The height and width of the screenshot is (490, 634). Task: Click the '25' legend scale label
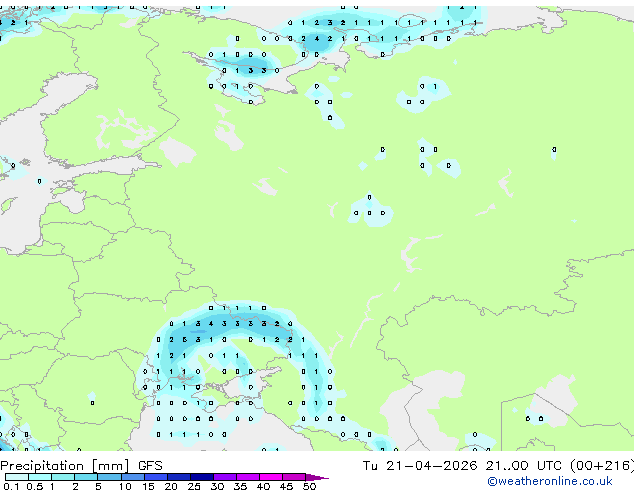tap(194, 486)
